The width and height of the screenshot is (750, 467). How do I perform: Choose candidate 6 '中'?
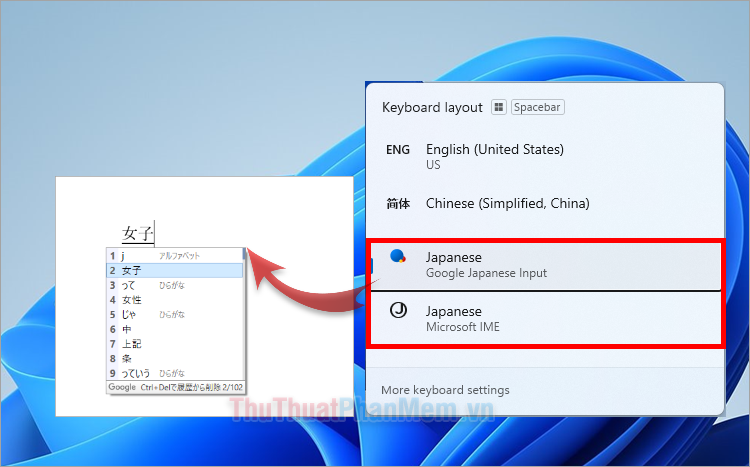click(x=175, y=329)
